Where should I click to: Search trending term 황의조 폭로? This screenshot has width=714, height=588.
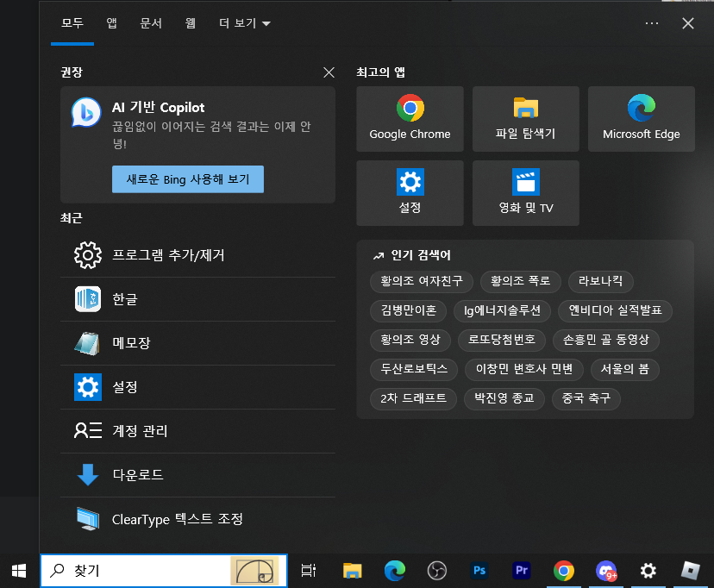[x=521, y=281]
